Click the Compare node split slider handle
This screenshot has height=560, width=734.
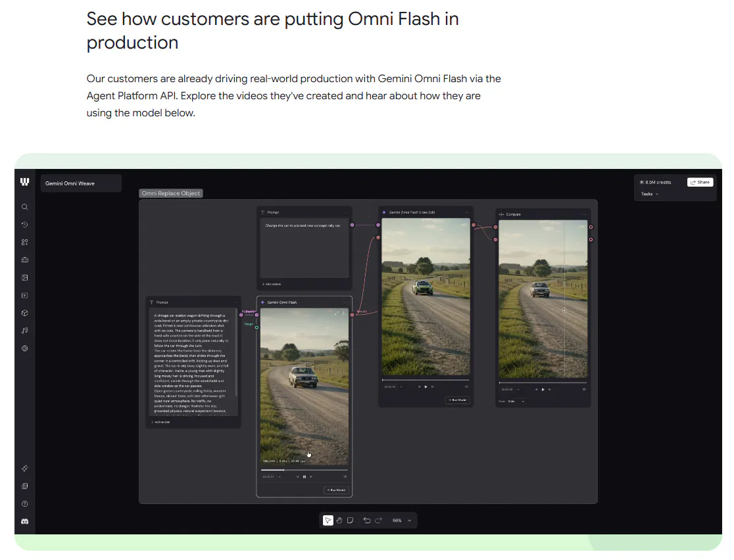tap(564, 310)
